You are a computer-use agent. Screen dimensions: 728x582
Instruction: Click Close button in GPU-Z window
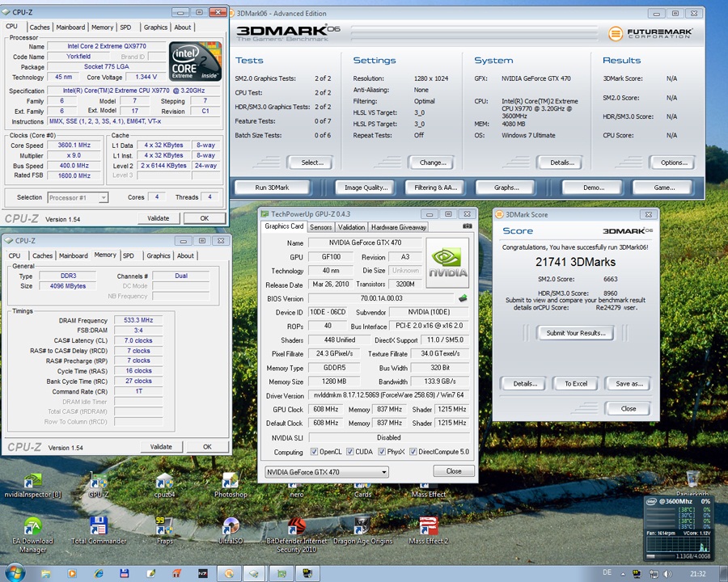(454, 471)
